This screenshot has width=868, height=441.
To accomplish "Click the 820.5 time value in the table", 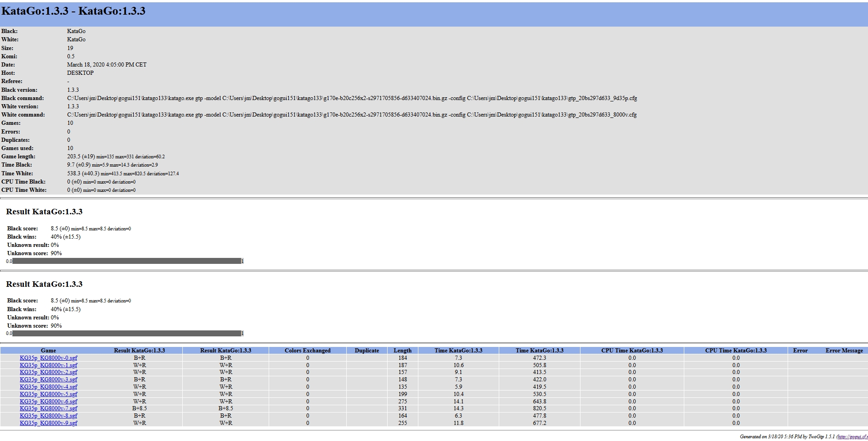I will [539, 408].
